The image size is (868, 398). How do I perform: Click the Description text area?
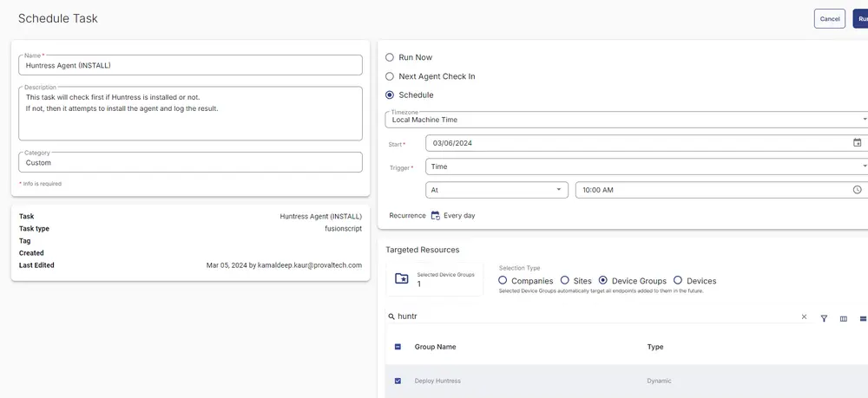[190, 114]
